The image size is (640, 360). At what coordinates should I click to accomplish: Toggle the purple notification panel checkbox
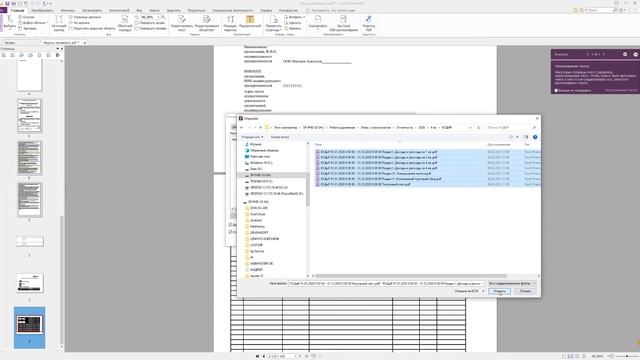coord(556,90)
